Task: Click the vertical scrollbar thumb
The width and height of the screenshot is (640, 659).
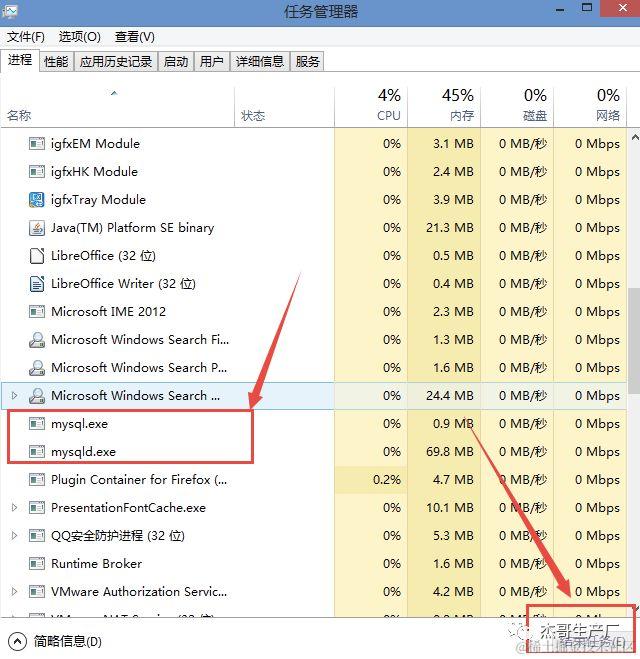Action: point(634,340)
